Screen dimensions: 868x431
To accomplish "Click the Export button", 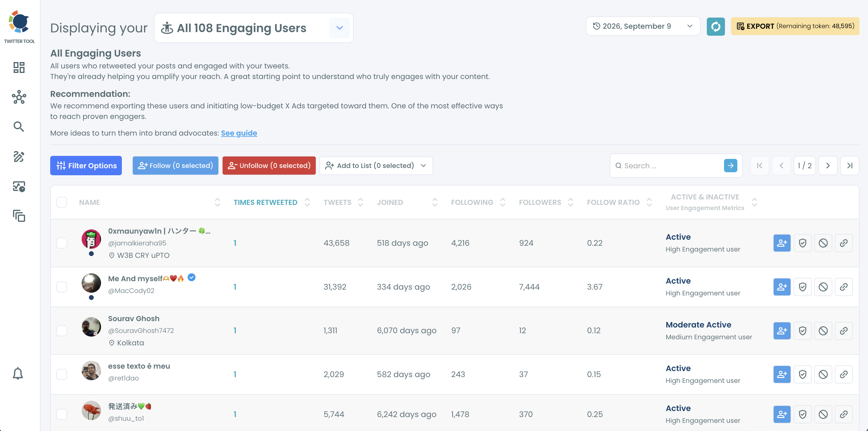I will [795, 26].
